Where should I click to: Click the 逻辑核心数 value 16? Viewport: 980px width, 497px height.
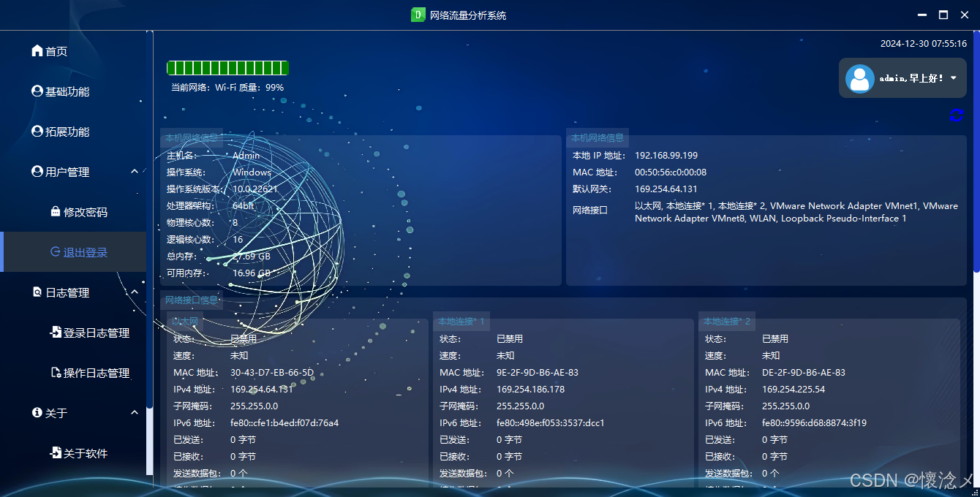point(238,239)
